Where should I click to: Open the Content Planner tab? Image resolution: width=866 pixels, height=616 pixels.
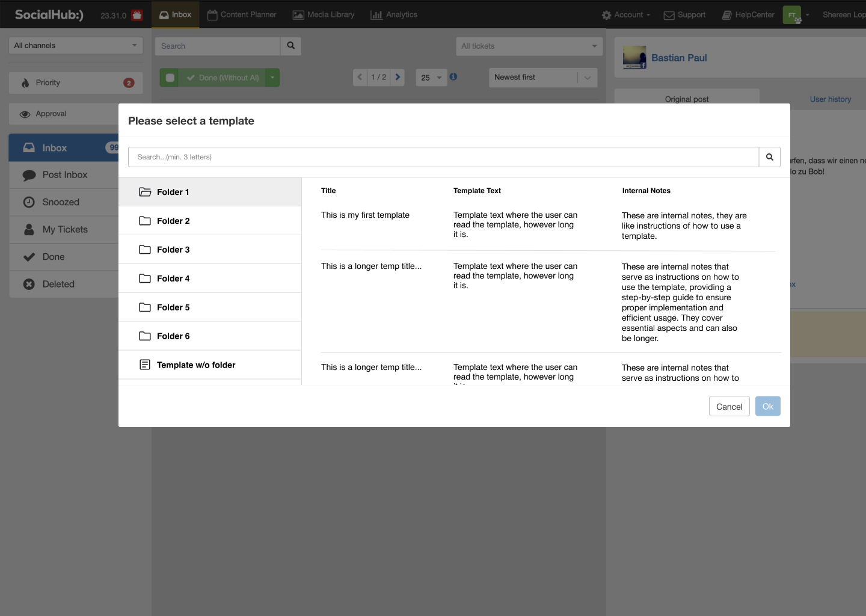242,14
